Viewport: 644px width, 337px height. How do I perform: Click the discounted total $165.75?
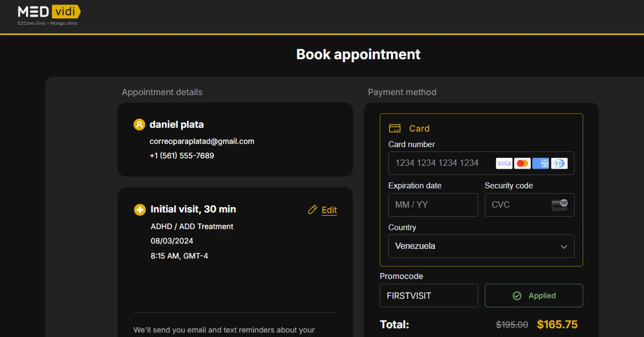pos(557,325)
